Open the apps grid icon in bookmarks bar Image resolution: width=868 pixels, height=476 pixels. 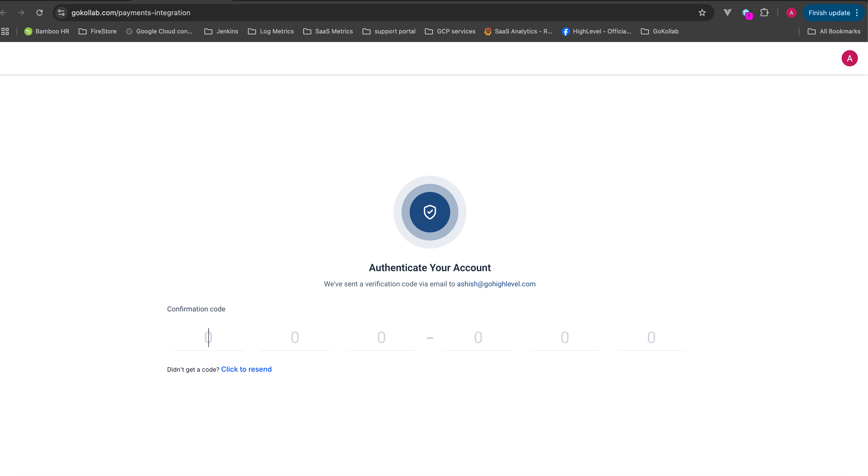click(5, 31)
